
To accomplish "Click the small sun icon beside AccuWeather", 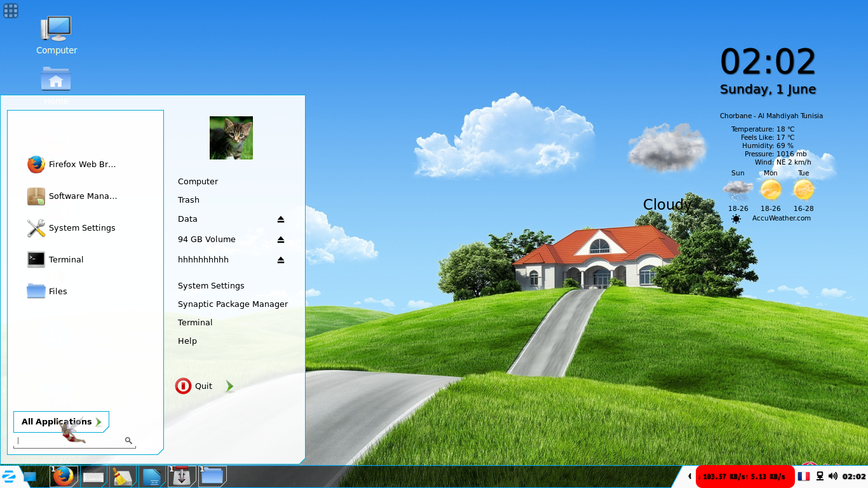I will click(736, 219).
